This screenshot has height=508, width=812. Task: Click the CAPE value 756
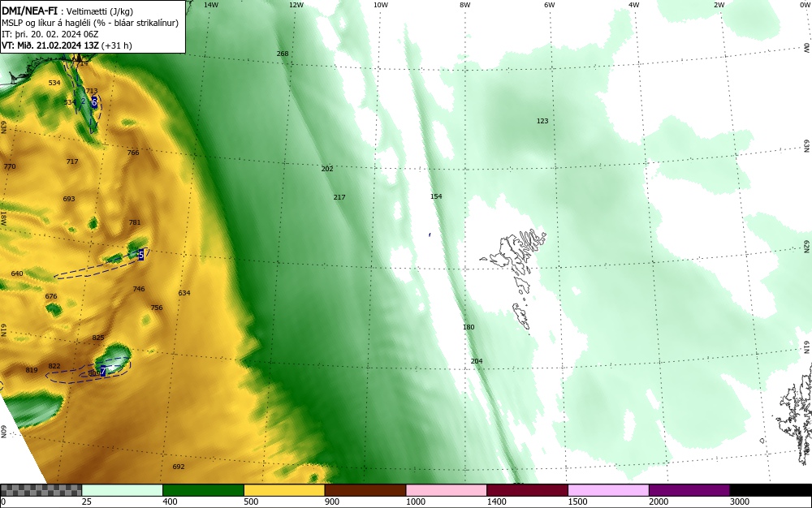point(157,308)
